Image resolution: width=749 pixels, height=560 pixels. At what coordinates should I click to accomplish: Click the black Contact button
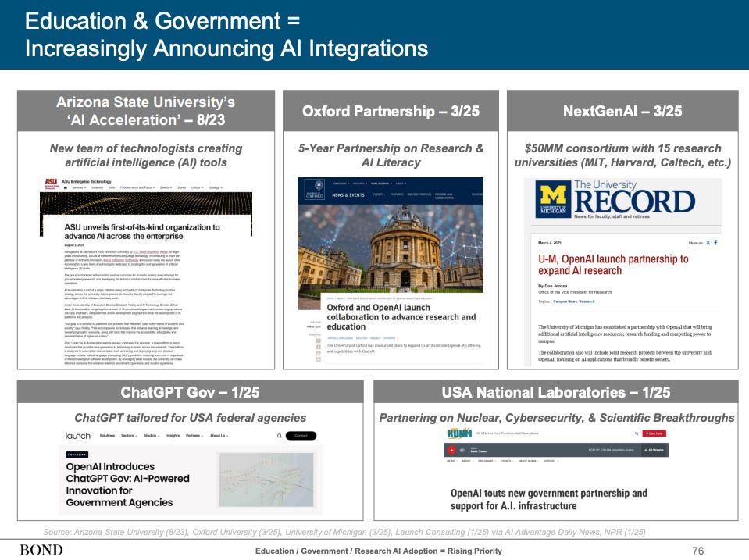(301, 436)
